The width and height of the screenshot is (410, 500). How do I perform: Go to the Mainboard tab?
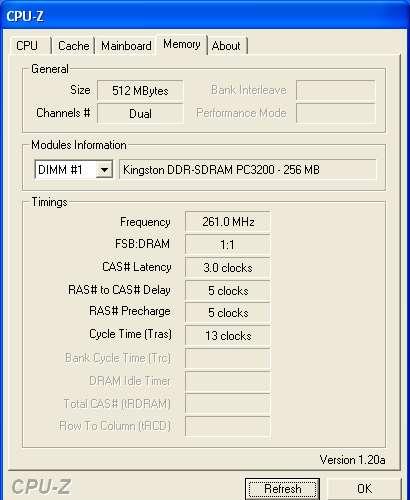[x=126, y=45]
